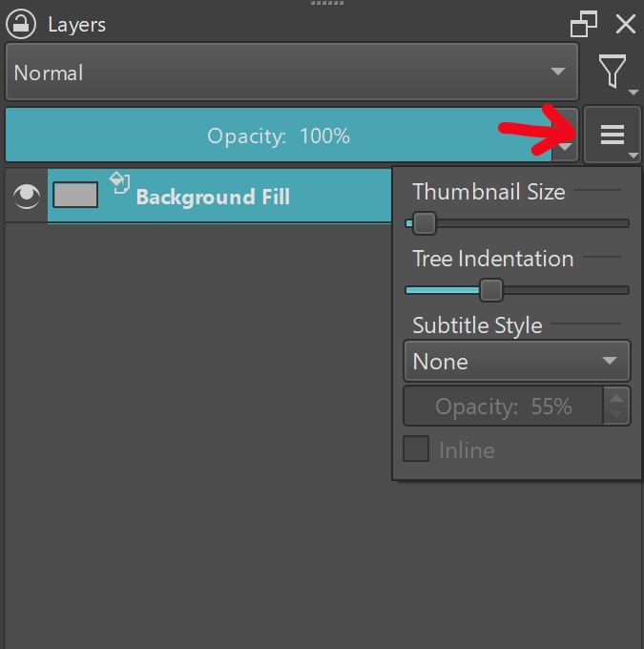Click the Background Fill layer thumbnail
The height and width of the screenshot is (649, 644).
click(75, 196)
